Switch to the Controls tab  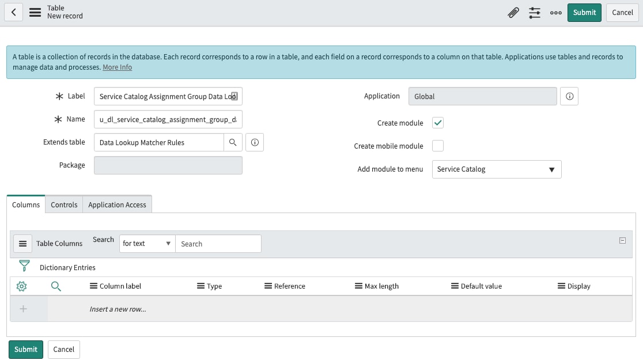(63, 204)
